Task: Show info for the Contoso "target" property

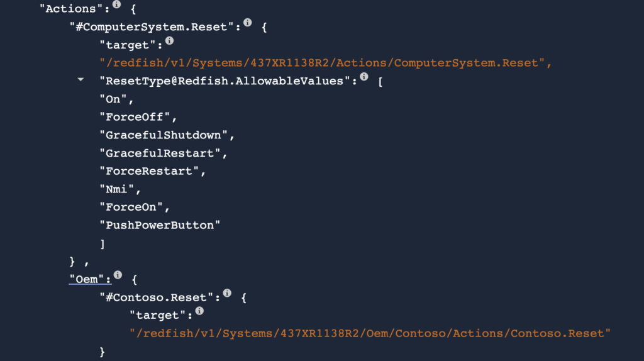Action: click(199, 311)
